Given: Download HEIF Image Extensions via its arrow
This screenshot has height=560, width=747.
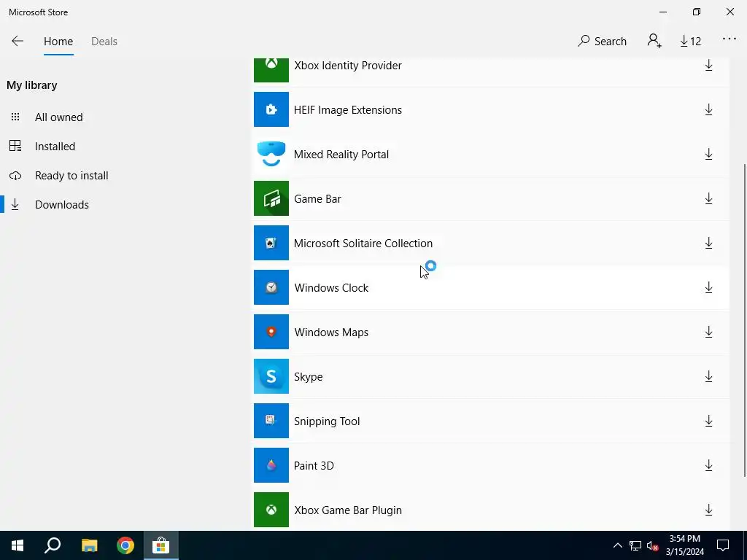Looking at the screenshot, I should (x=708, y=109).
